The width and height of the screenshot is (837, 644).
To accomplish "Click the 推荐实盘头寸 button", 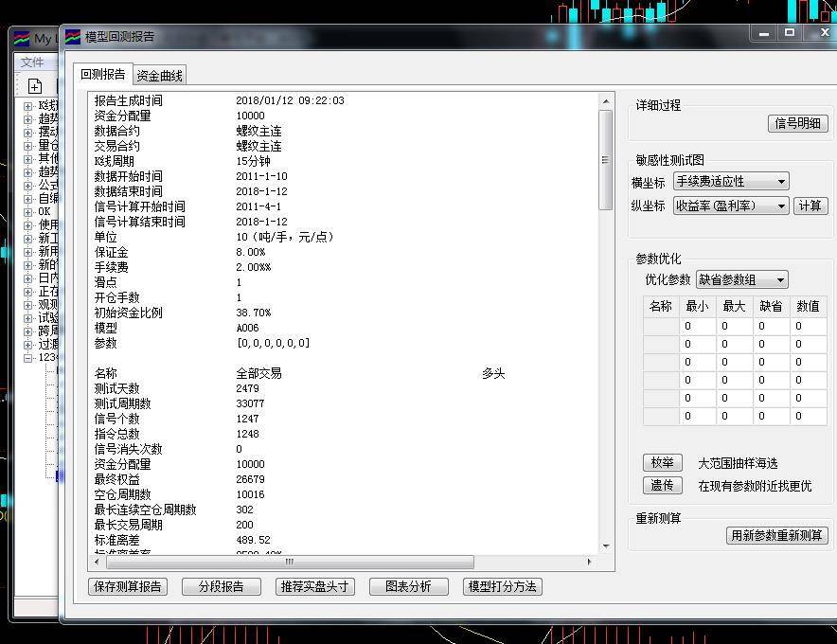I will (x=315, y=586).
